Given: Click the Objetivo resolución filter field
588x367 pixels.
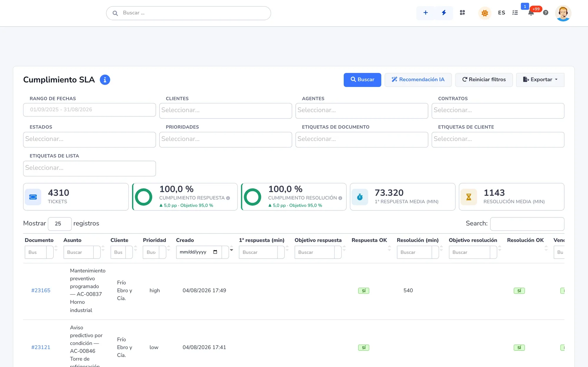Looking at the screenshot, I should click(470, 252).
